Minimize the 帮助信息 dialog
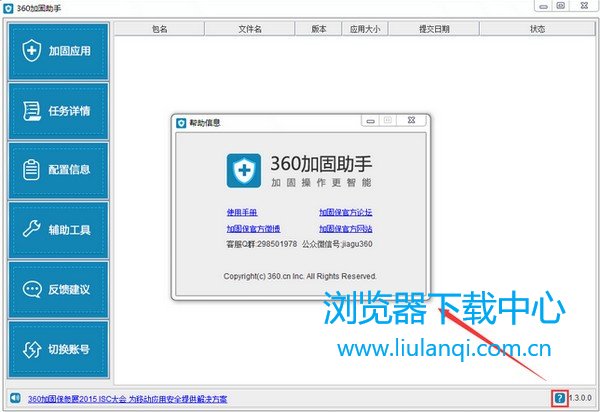The height and width of the screenshot is (412, 600). coord(370,121)
